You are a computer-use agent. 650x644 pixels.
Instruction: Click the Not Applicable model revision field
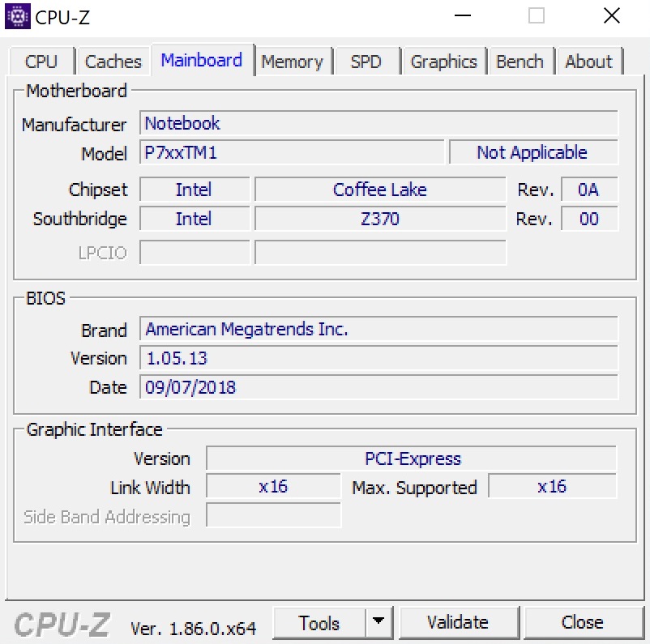click(x=533, y=152)
